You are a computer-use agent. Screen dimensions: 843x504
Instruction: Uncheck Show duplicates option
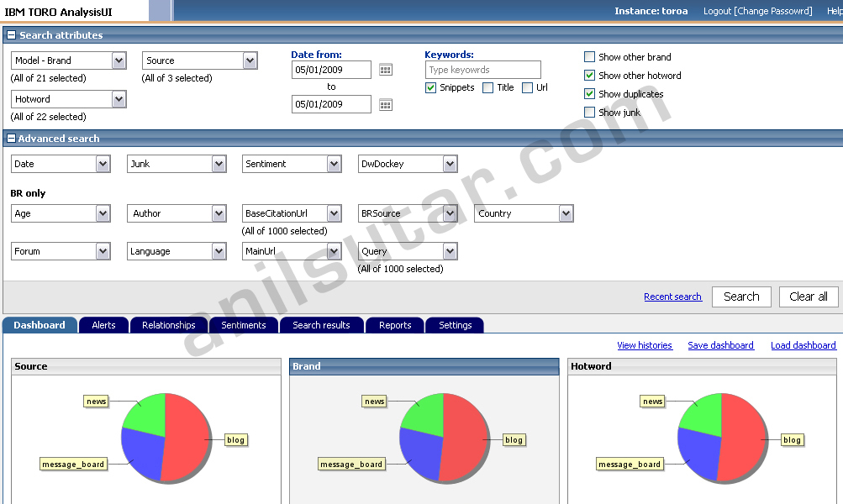point(589,93)
